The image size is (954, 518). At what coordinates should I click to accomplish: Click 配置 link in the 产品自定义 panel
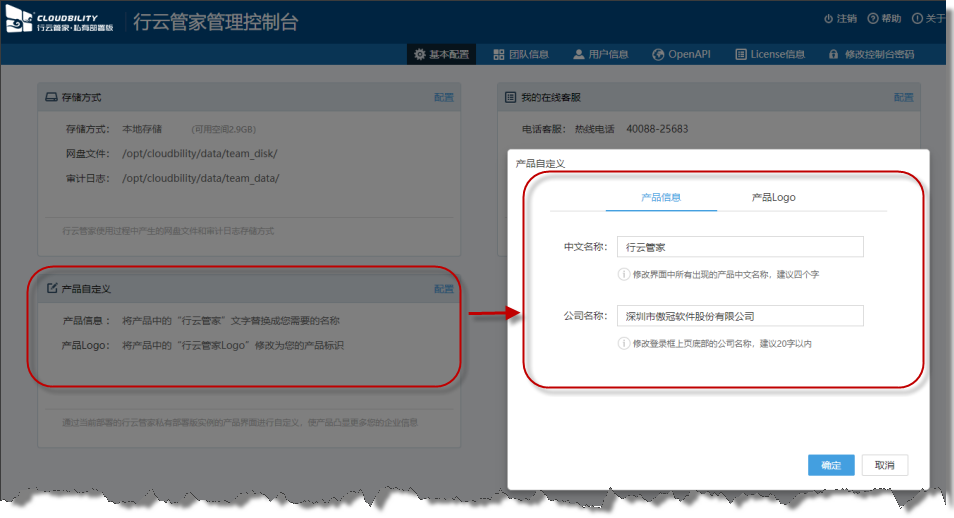pos(443,289)
